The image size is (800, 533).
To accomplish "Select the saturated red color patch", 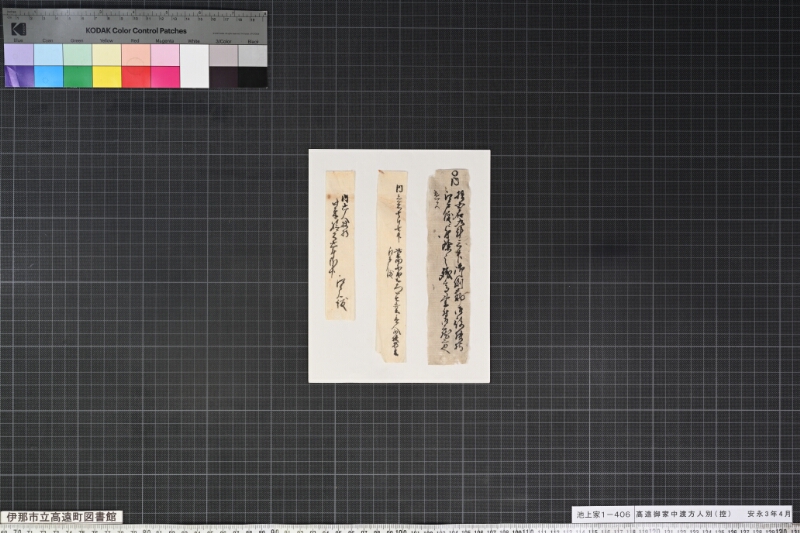I will click(136, 77).
